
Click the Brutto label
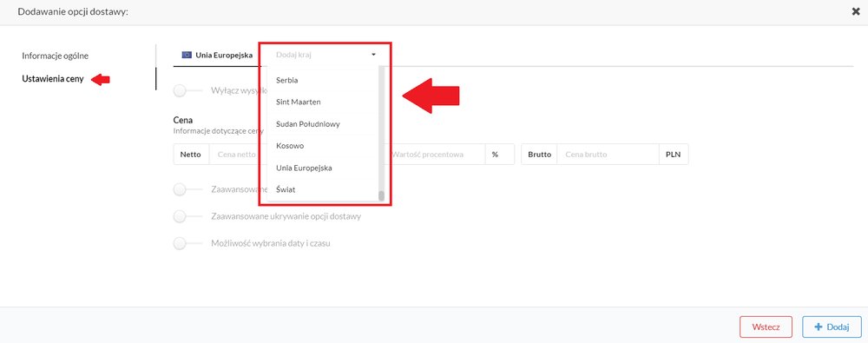pos(539,155)
